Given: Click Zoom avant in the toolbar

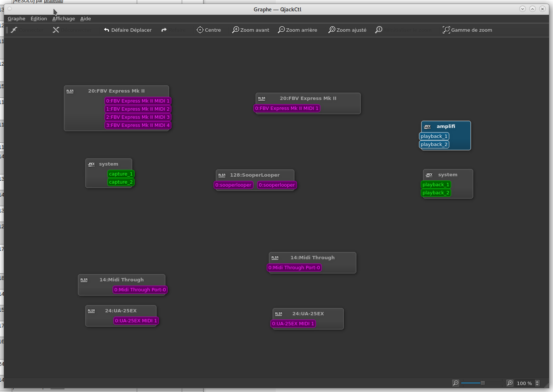Looking at the screenshot, I should (x=251, y=30).
